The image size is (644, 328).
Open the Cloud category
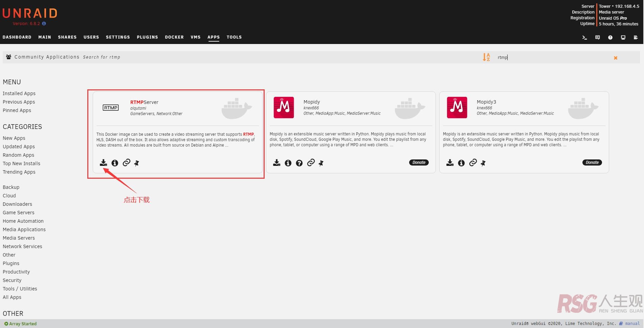(x=9, y=196)
